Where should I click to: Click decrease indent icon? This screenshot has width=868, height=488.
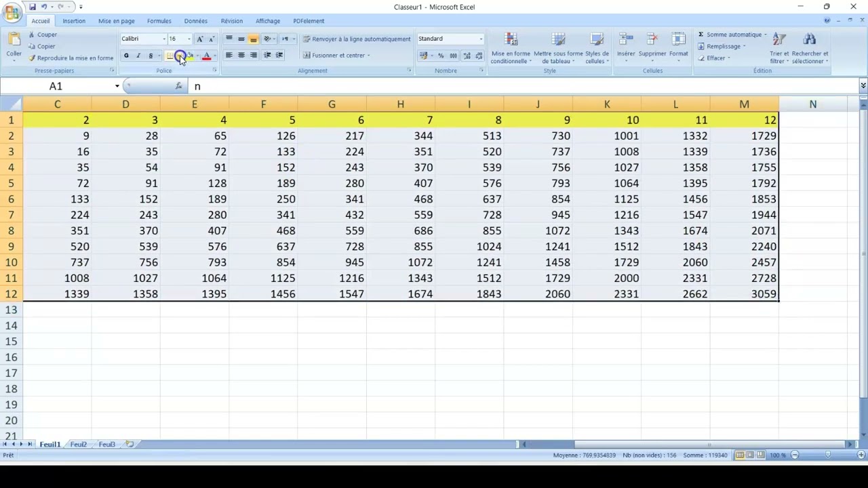268,56
